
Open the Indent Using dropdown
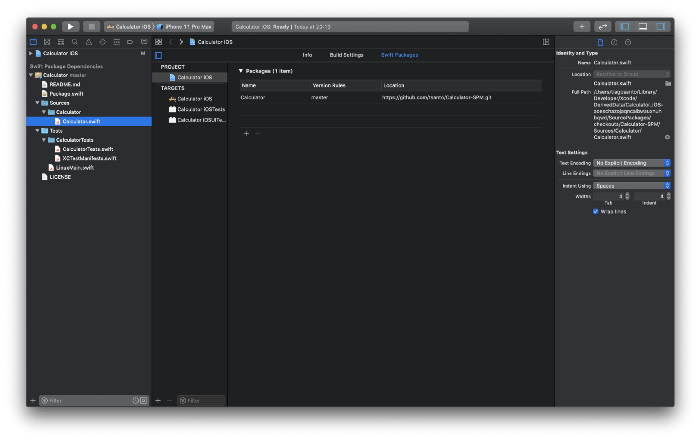pos(631,185)
